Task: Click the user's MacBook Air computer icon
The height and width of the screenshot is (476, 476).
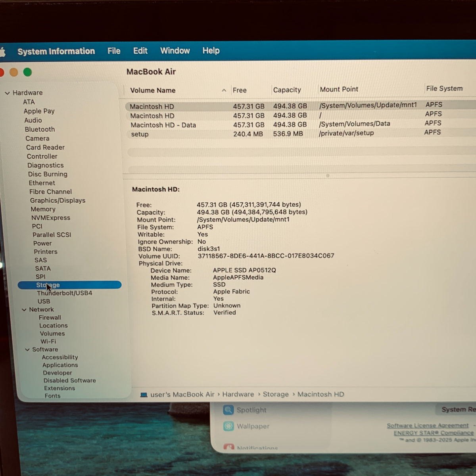Action: (144, 395)
